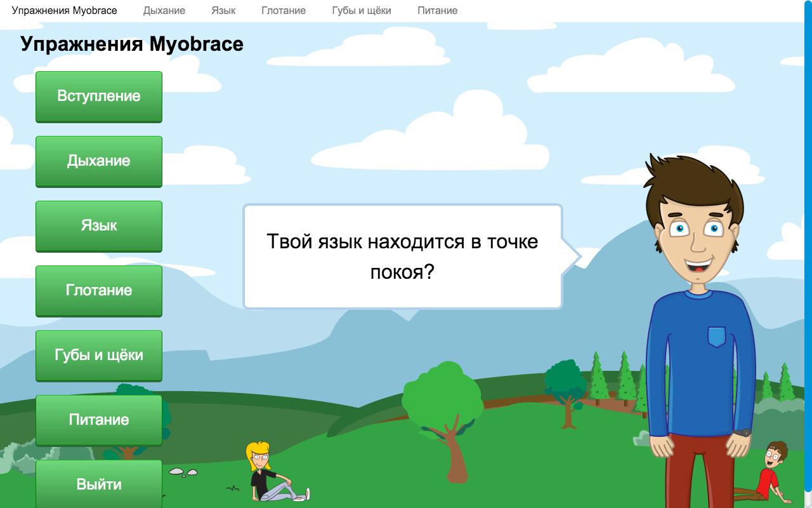Select Язык in the top menu bar
This screenshot has height=508, width=812.
(223, 10)
